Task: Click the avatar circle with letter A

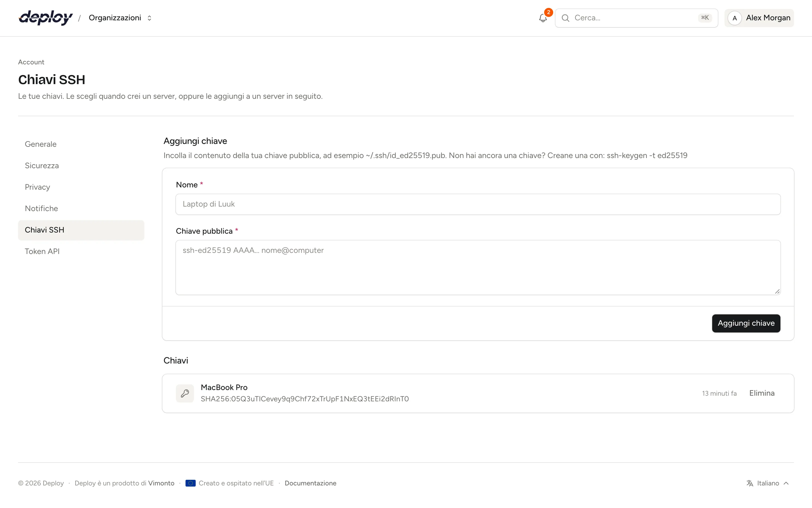Action: [734, 18]
